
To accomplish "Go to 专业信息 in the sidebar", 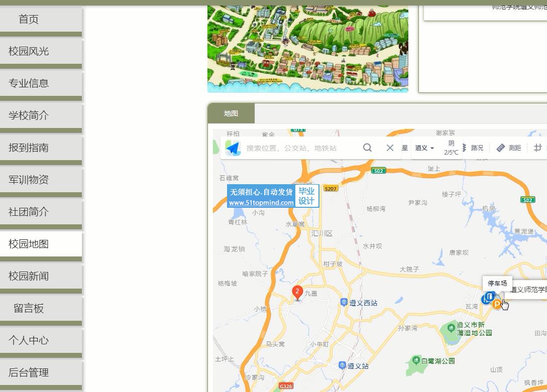I will (41, 83).
